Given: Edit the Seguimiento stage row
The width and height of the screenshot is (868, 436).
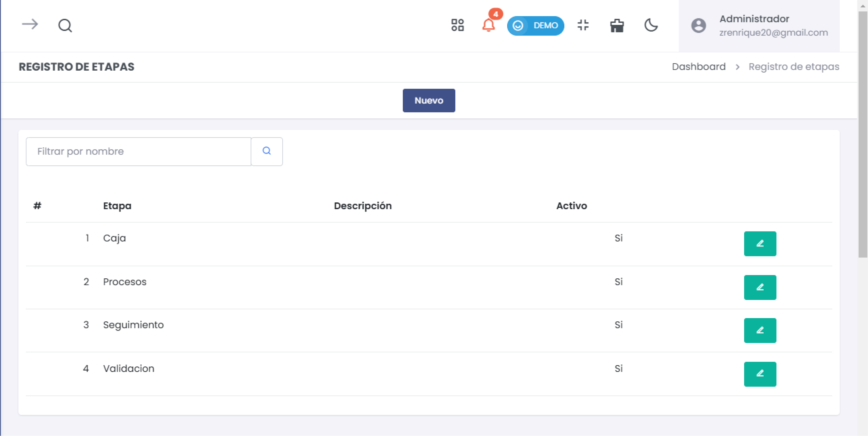Looking at the screenshot, I should click(x=760, y=330).
